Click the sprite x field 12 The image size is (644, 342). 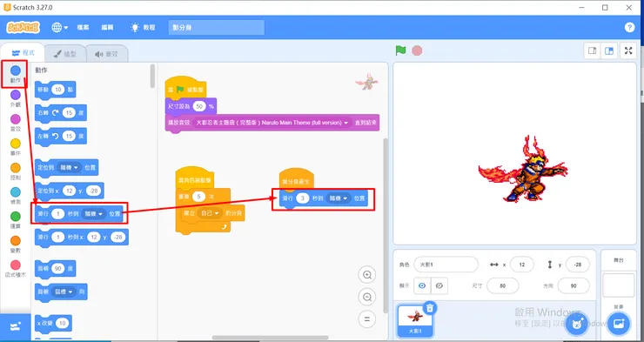click(x=521, y=265)
